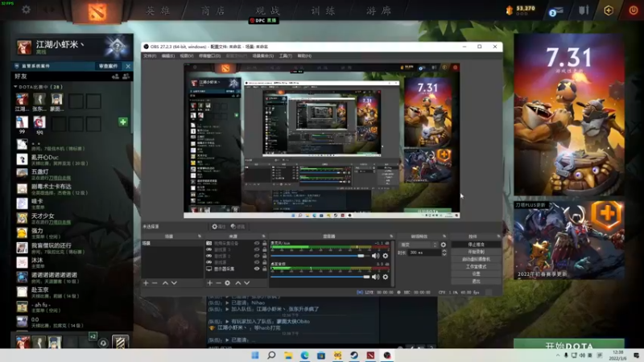
Task: Toggle visibility of fourth source in list
Action: (257, 262)
